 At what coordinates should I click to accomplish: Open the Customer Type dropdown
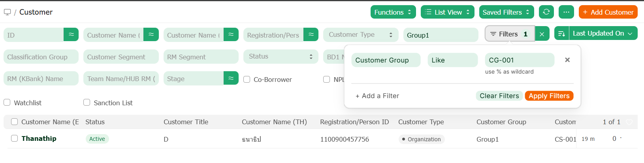(360, 35)
